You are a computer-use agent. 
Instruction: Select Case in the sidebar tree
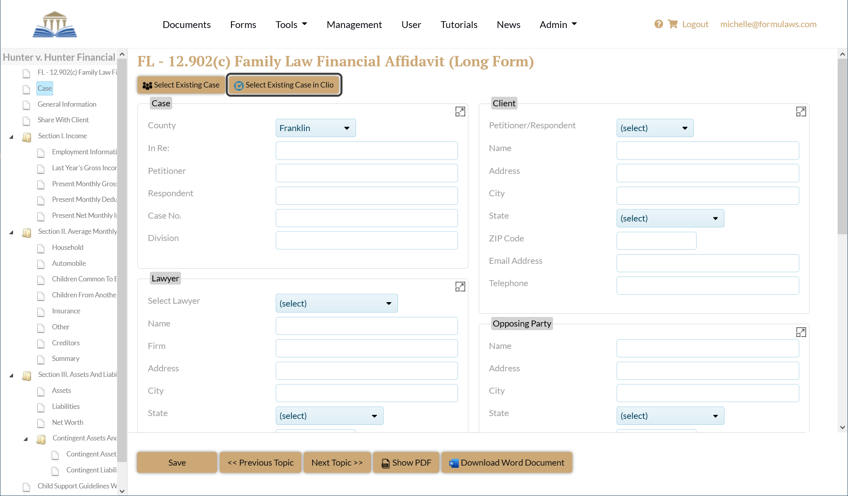click(44, 88)
